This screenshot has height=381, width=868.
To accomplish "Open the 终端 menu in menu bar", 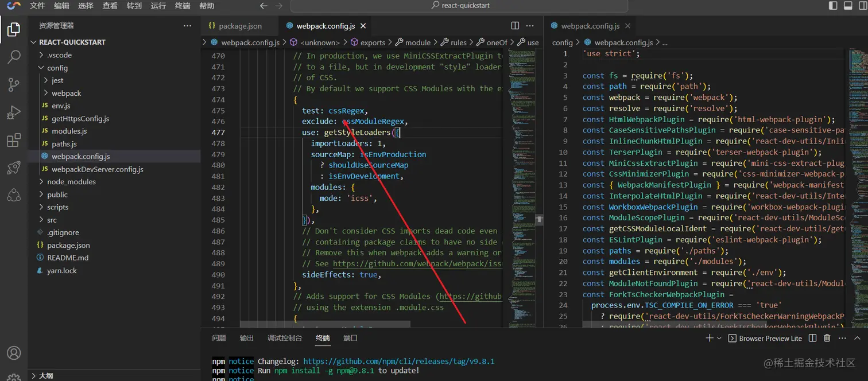I will [x=183, y=6].
